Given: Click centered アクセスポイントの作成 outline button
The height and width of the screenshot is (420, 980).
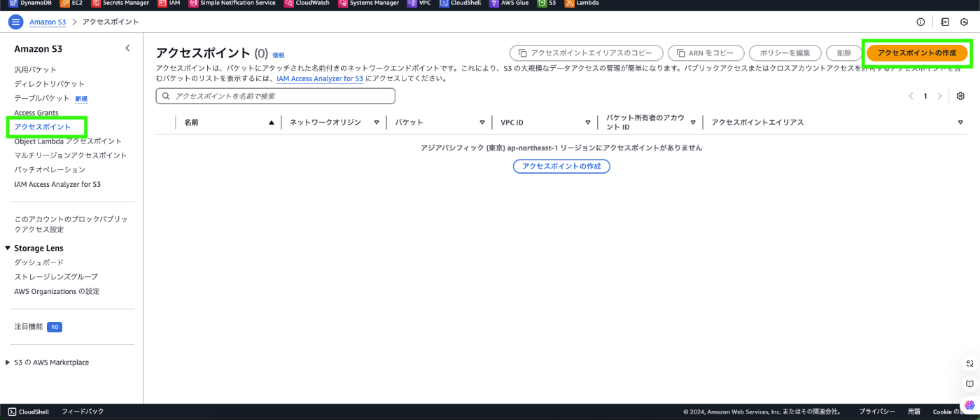Looking at the screenshot, I should point(561,167).
